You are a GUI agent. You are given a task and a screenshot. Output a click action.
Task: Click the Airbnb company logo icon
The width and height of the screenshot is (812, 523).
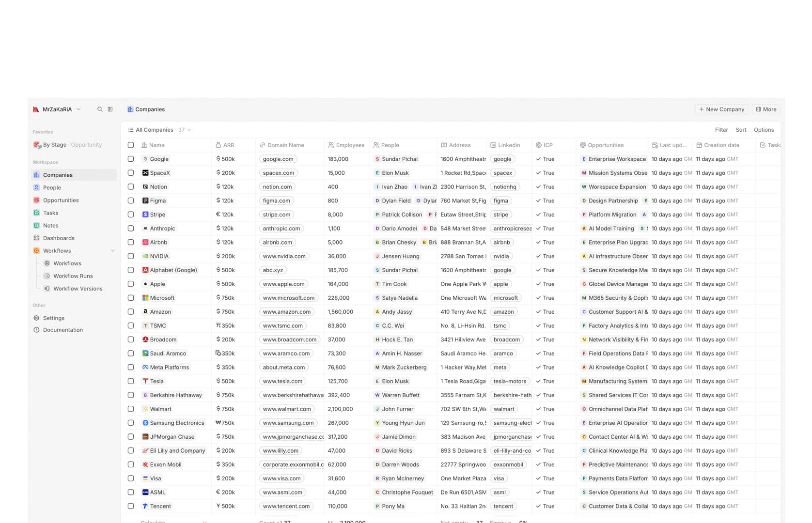pyautogui.click(x=145, y=242)
